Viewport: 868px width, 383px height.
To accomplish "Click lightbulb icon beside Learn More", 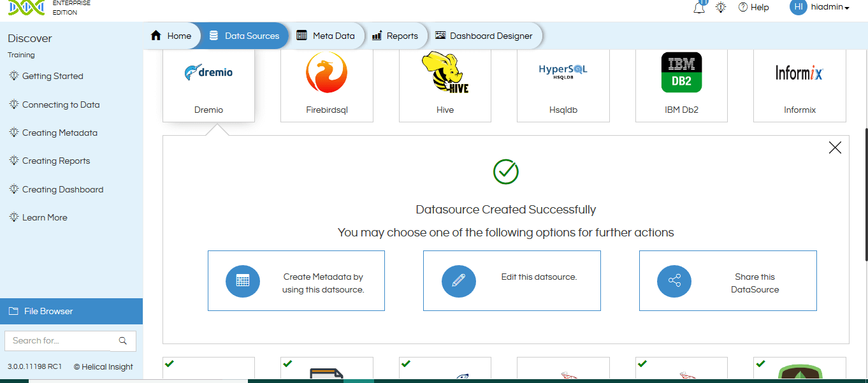I will click(x=14, y=217).
